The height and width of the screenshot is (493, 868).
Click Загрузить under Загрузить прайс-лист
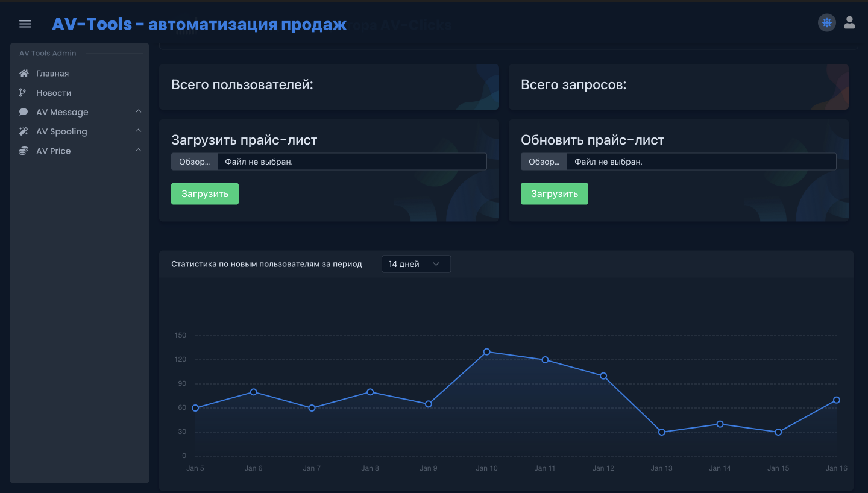point(204,193)
